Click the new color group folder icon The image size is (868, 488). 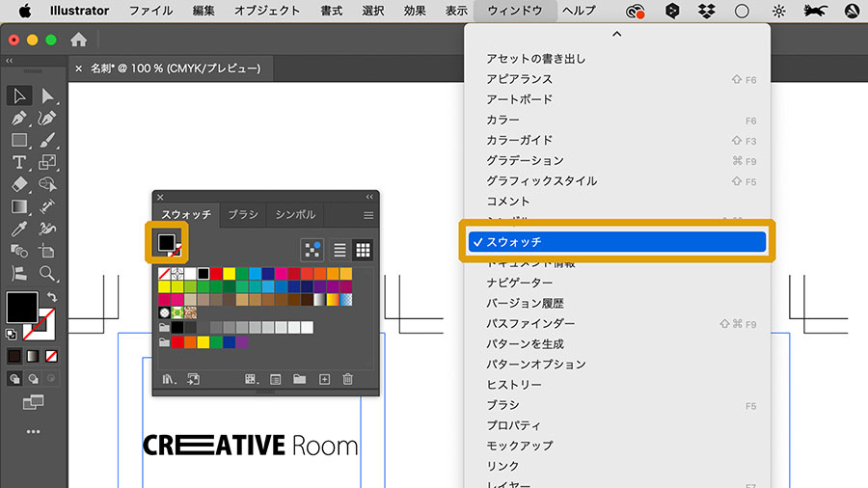point(300,379)
